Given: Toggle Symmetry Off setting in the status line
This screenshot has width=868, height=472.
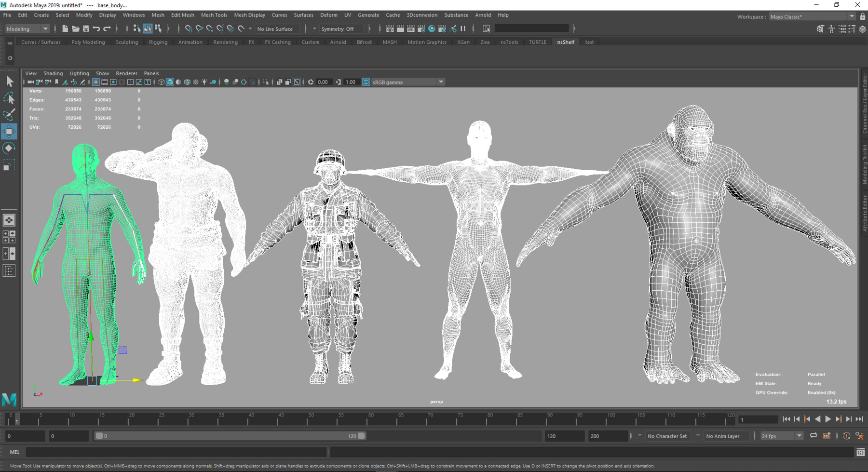Looking at the screenshot, I should click(340, 28).
